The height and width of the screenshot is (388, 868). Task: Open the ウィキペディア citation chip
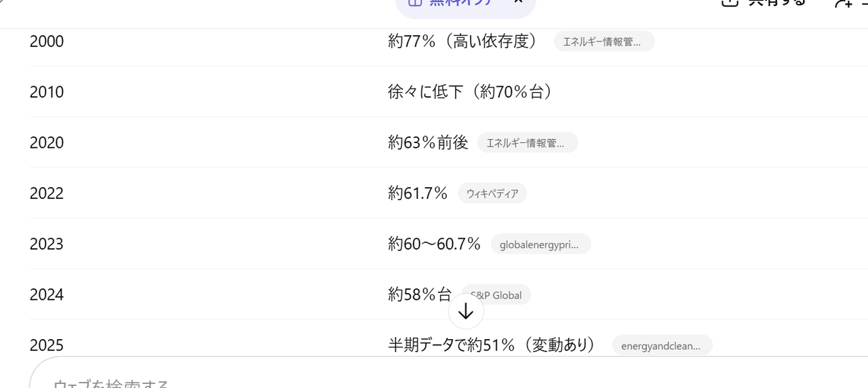492,194
